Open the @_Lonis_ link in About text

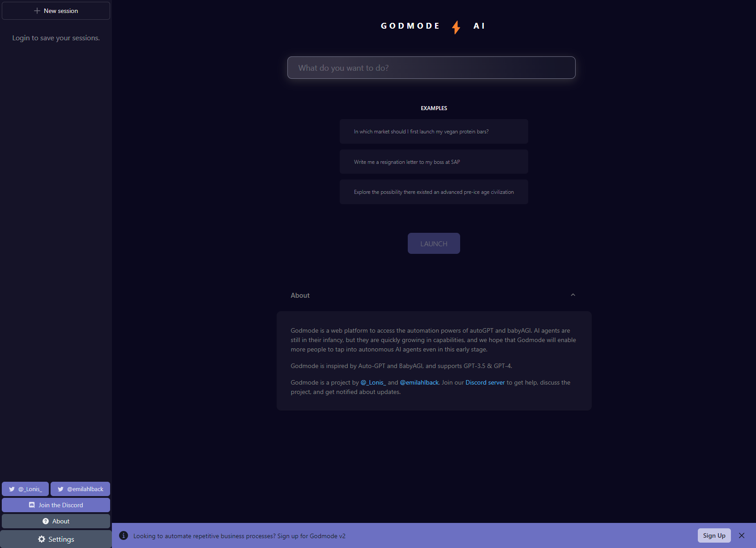coord(373,382)
